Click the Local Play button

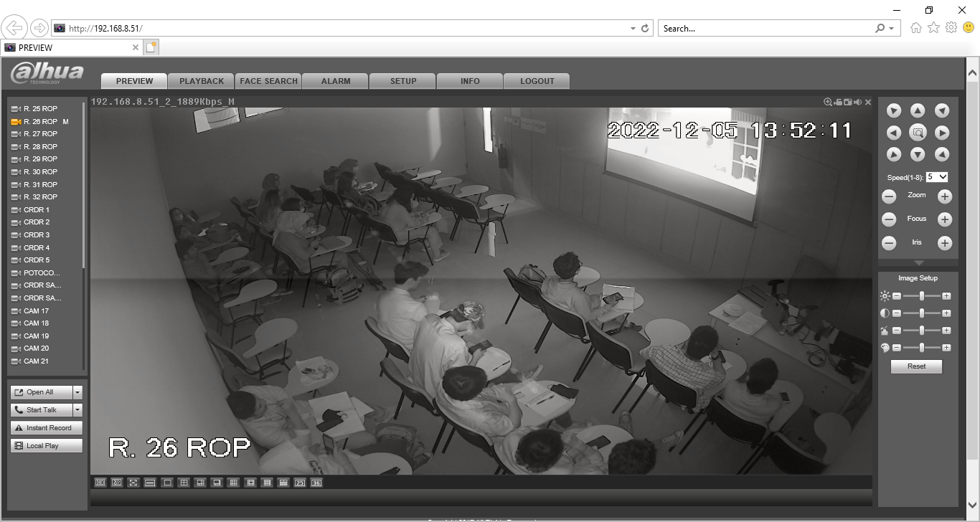click(x=47, y=445)
